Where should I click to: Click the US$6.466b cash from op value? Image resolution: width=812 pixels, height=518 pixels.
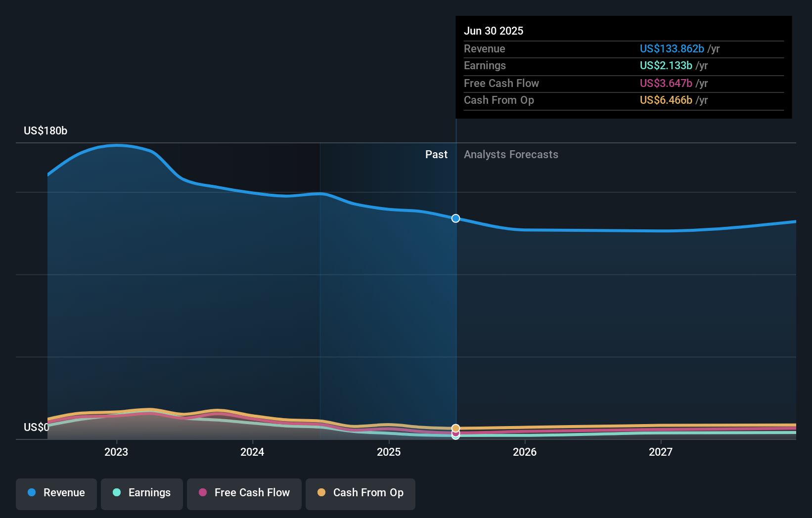pos(666,100)
